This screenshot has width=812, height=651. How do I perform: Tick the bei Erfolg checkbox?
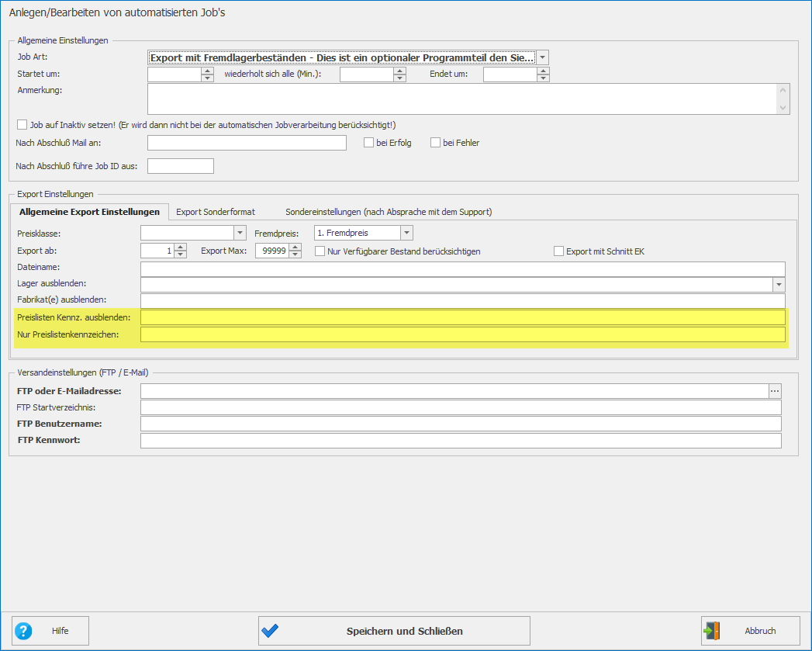(369, 143)
